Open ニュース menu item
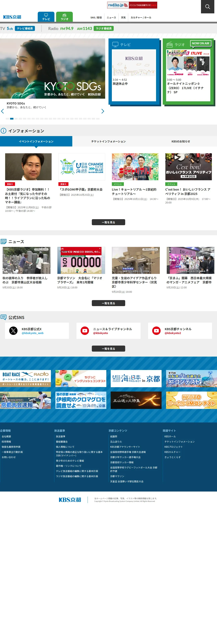Viewport: 217px width, 644px height. (x=111, y=18)
